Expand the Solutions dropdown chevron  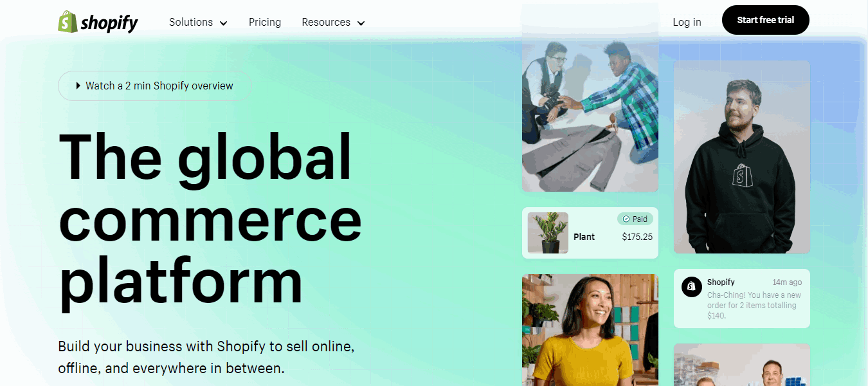coord(223,23)
